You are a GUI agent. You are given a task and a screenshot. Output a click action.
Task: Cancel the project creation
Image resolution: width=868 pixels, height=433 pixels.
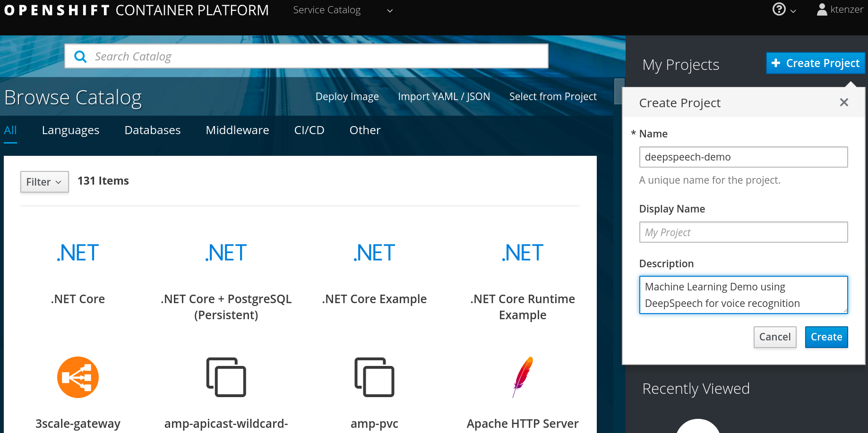(775, 337)
